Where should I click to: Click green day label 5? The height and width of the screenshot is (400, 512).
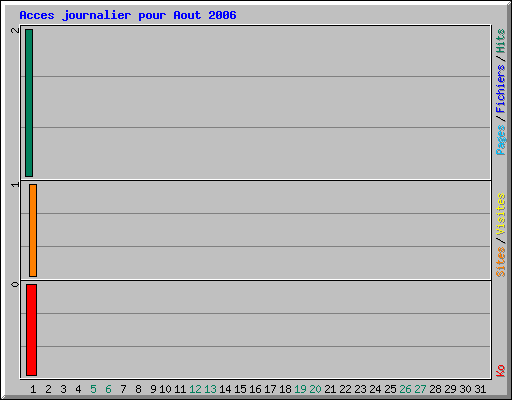coord(93,389)
